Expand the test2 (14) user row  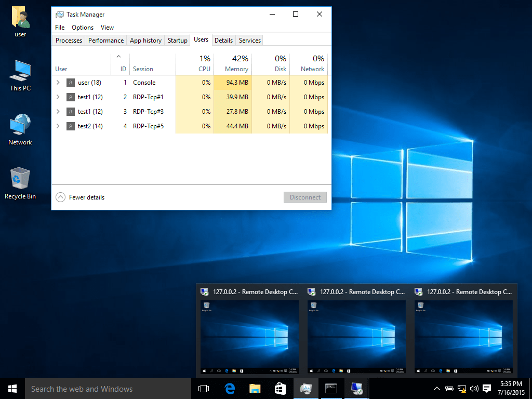coord(58,126)
